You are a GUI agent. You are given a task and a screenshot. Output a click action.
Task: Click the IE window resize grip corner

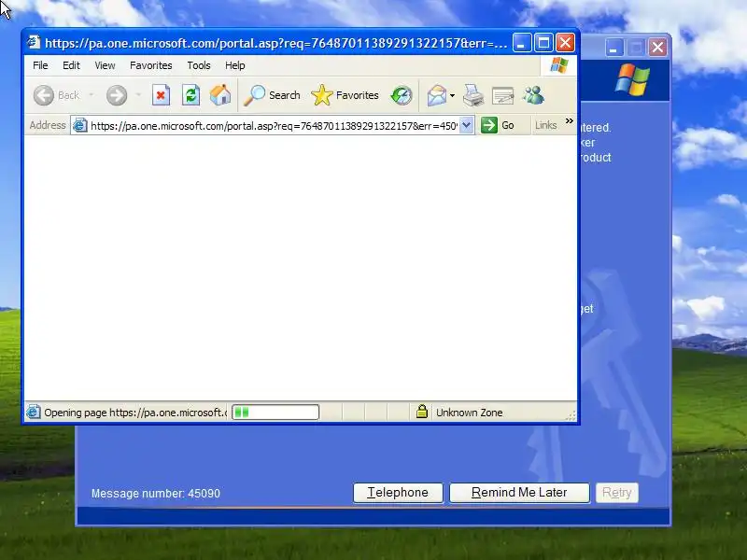(571, 415)
